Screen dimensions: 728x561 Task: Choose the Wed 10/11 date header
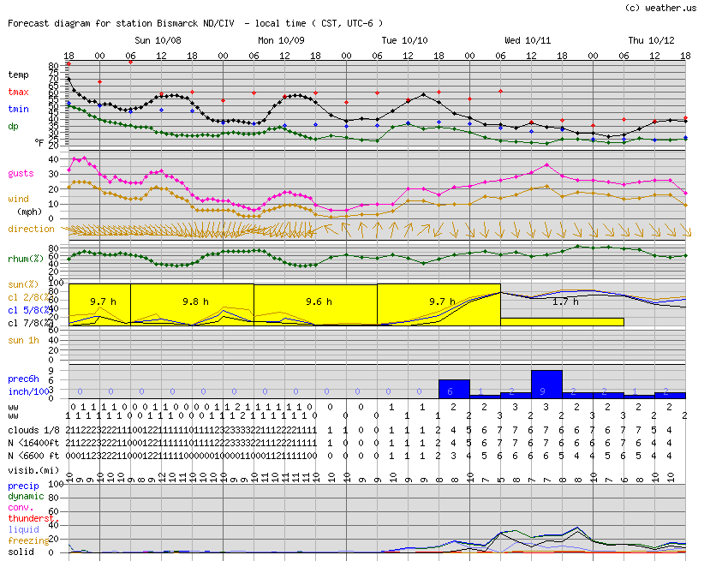click(528, 40)
